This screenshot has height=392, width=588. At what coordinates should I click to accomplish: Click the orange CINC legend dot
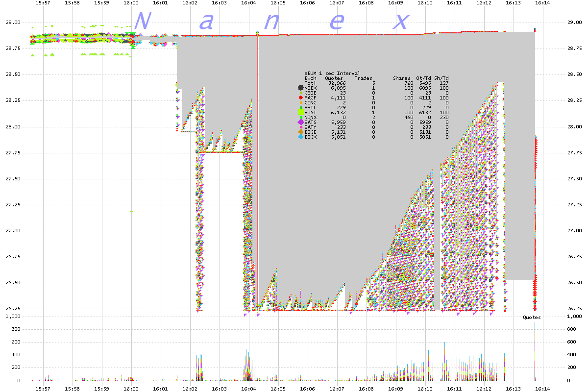tap(301, 102)
